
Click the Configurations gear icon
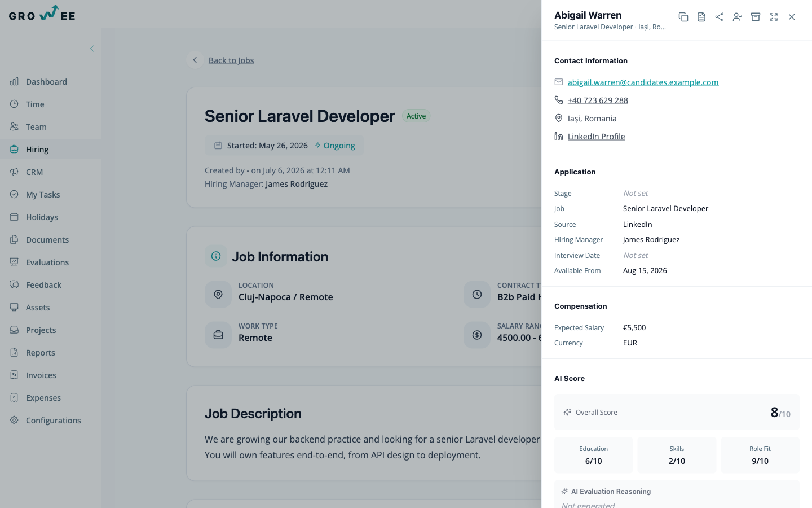tap(14, 420)
